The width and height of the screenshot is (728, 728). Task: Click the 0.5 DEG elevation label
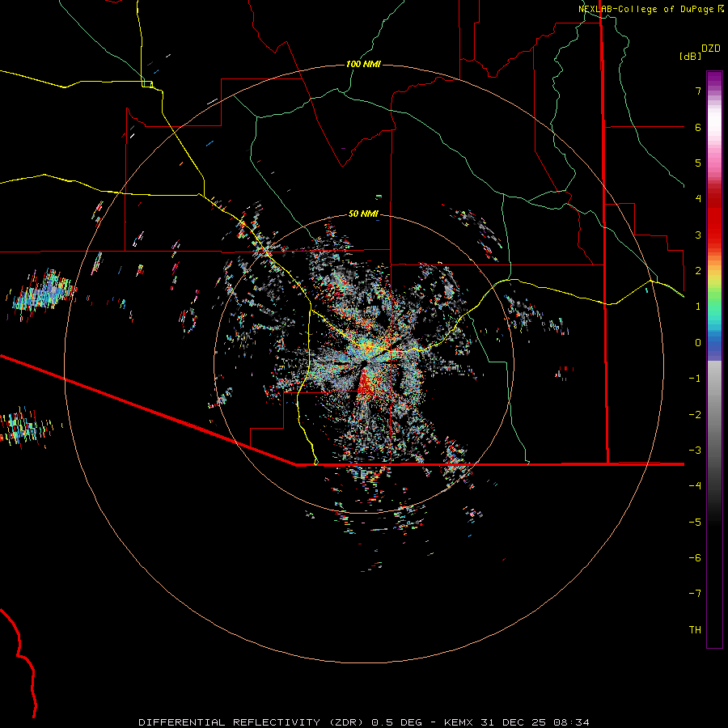(x=396, y=722)
